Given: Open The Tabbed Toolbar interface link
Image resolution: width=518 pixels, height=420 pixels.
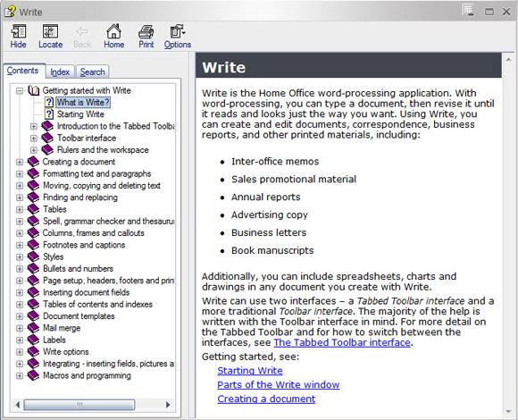Looking at the screenshot, I should (342, 342).
